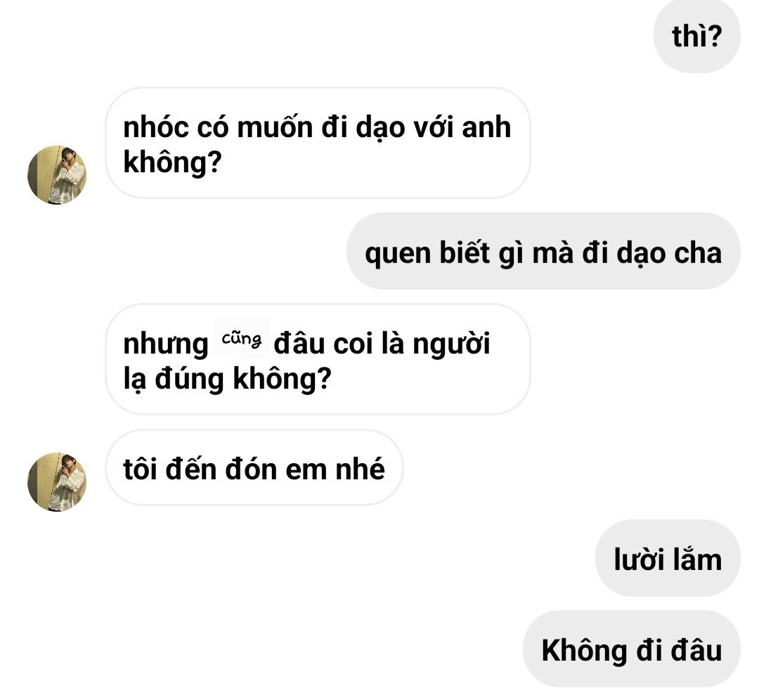
Task: Select the "tôi đến đón em nhé" message bubble
Action: point(254,467)
